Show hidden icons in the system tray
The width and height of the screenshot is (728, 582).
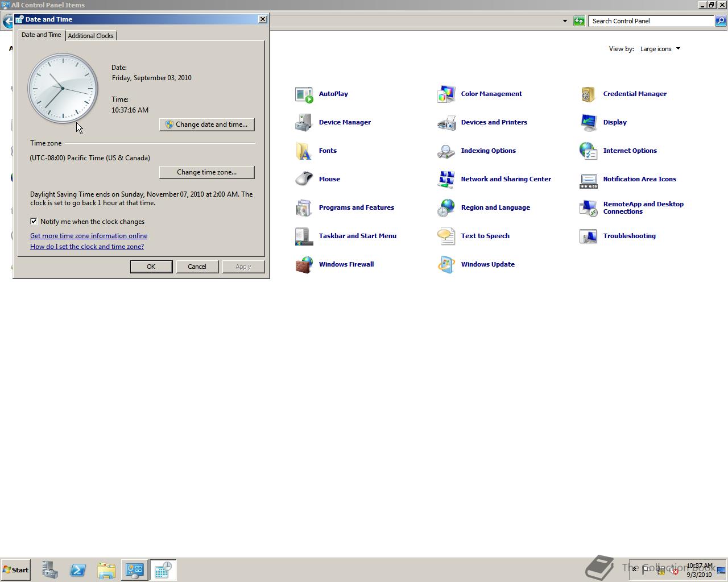pyautogui.click(x=635, y=569)
